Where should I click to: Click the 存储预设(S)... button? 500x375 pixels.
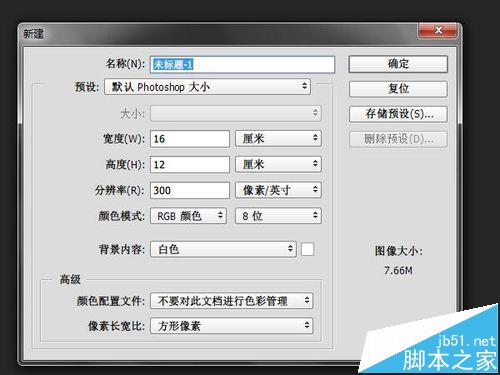(x=398, y=114)
